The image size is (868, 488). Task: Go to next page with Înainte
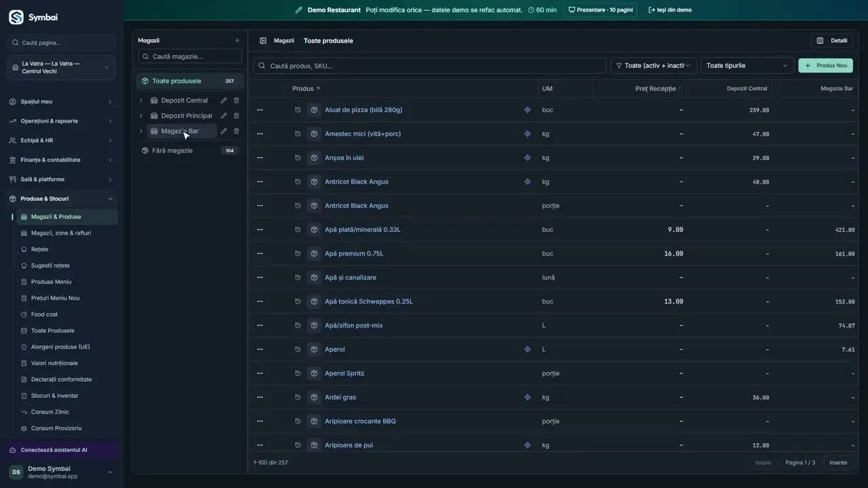(x=838, y=463)
